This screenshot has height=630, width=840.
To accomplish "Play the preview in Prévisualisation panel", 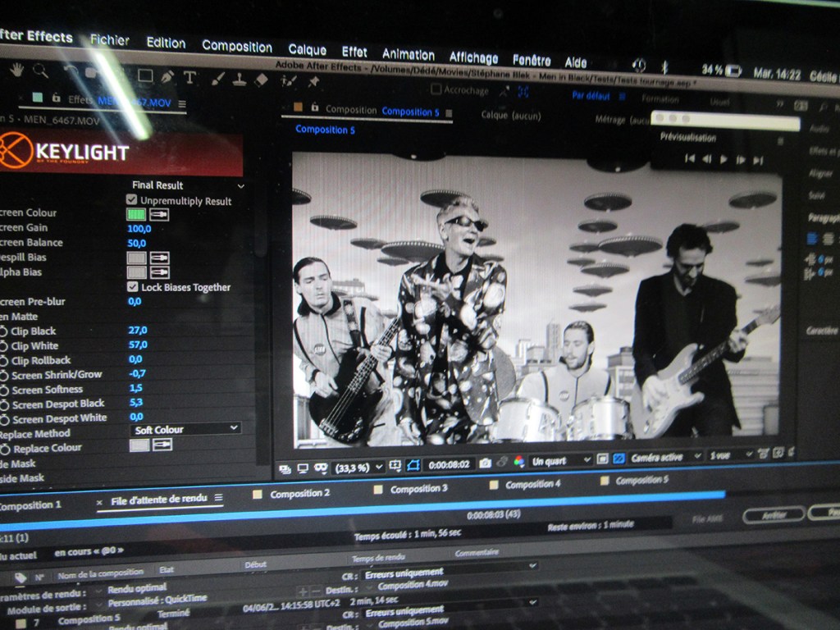I will click(724, 159).
